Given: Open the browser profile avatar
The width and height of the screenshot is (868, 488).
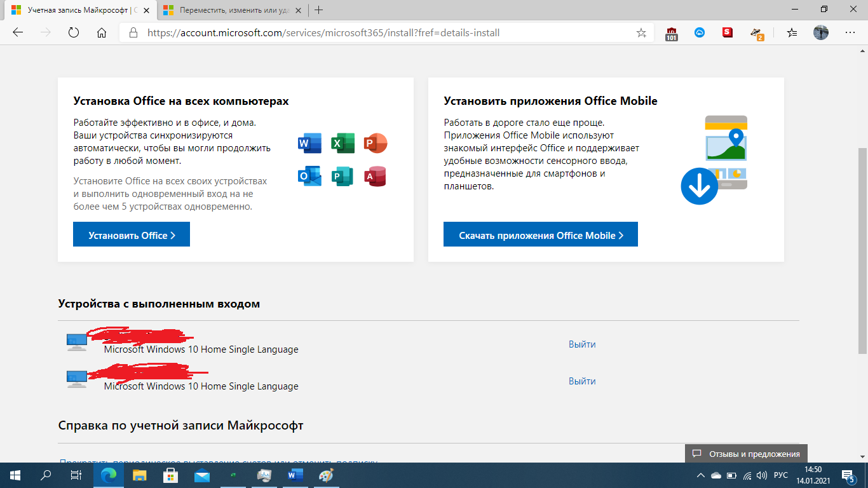Looking at the screenshot, I should (821, 32).
